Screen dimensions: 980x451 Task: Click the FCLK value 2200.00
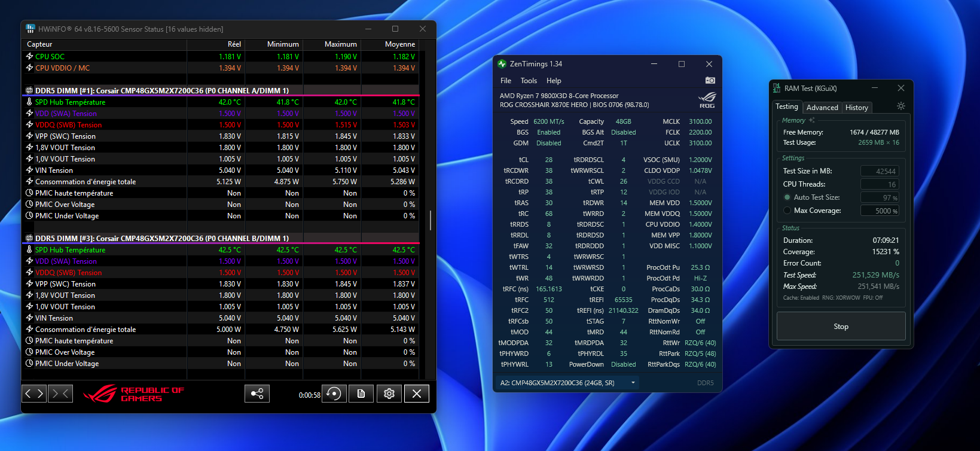(x=700, y=132)
